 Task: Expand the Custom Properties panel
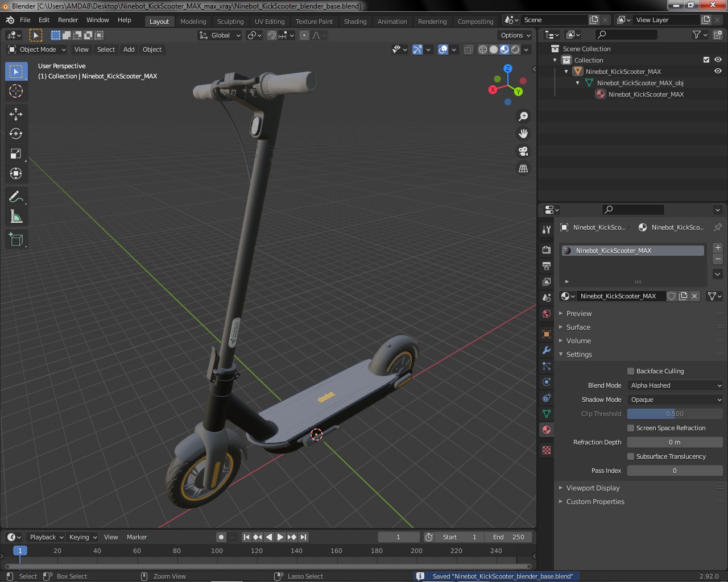click(595, 502)
